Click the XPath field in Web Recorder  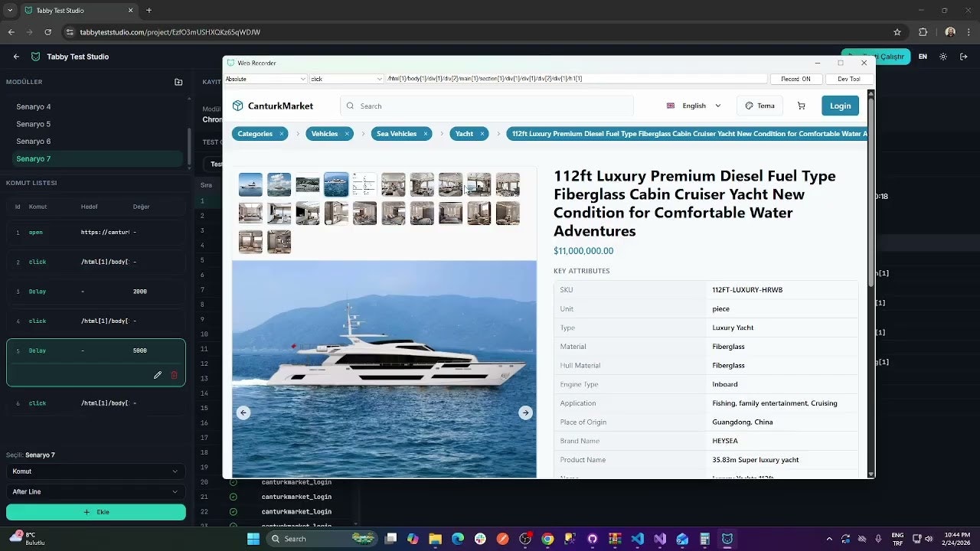[x=577, y=79]
